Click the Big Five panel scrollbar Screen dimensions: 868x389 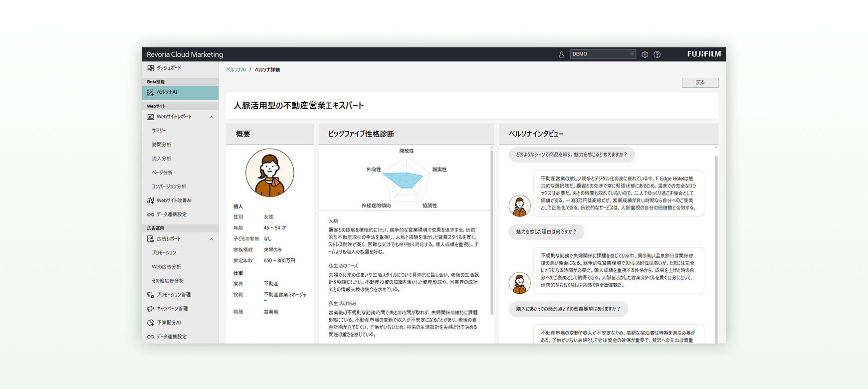pos(492,229)
